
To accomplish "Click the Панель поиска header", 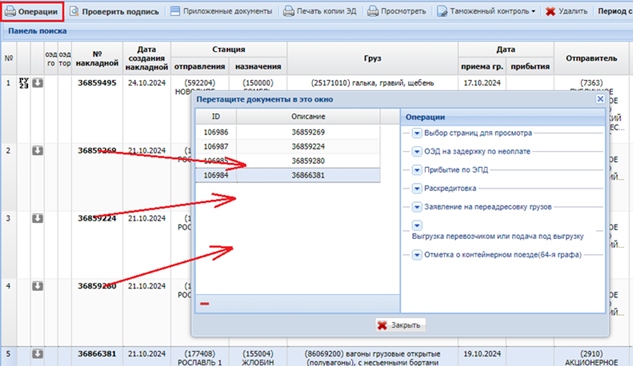I will (38, 31).
